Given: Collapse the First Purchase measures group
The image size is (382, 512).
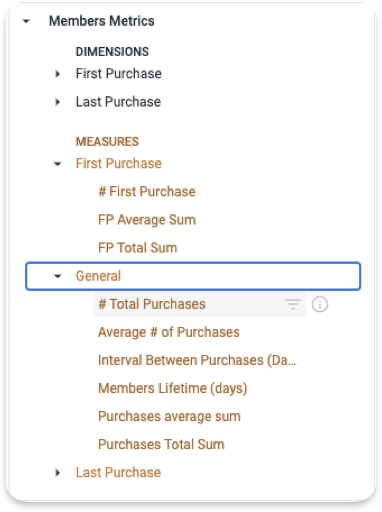Looking at the screenshot, I should (58, 164).
